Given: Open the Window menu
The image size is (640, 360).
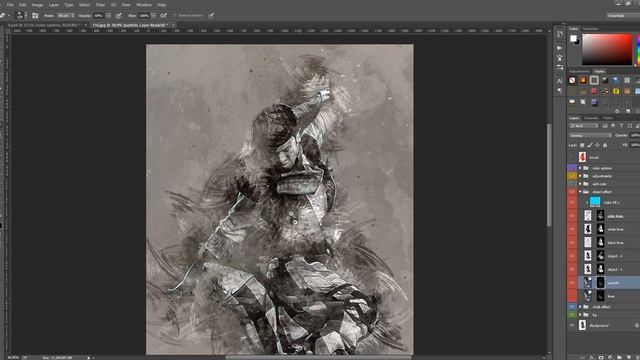Looking at the screenshot, I should point(144,5).
